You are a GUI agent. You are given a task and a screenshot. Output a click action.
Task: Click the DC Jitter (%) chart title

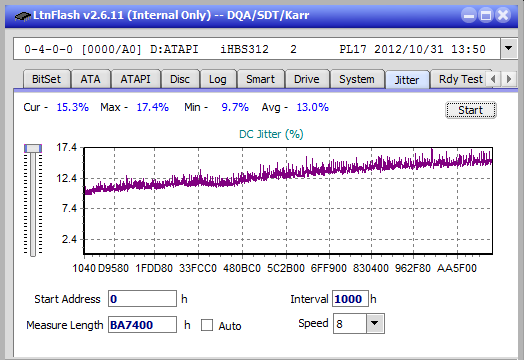tap(271, 134)
